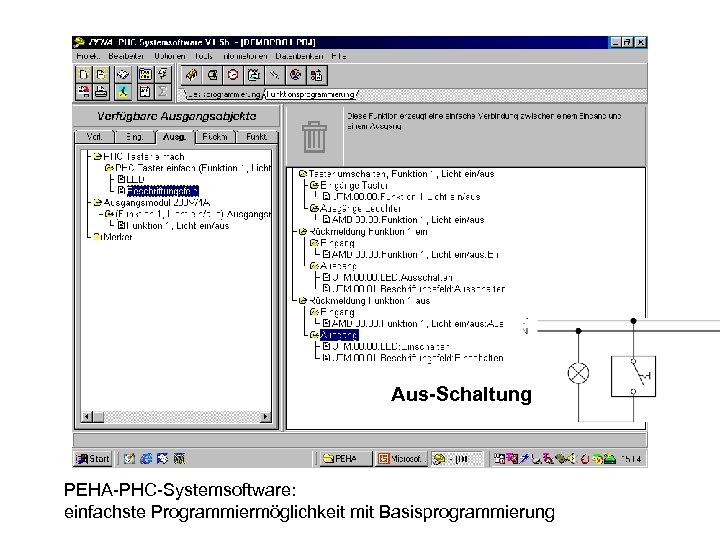The width and height of the screenshot is (720, 540).
Task: Select the Beschriftungsfeld:Einschalten entry
Action: (417, 358)
